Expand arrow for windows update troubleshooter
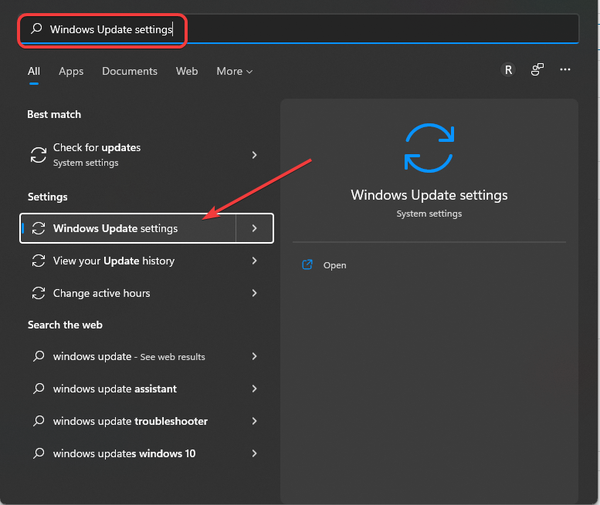Screen dimensions: 600x505 pos(254,421)
